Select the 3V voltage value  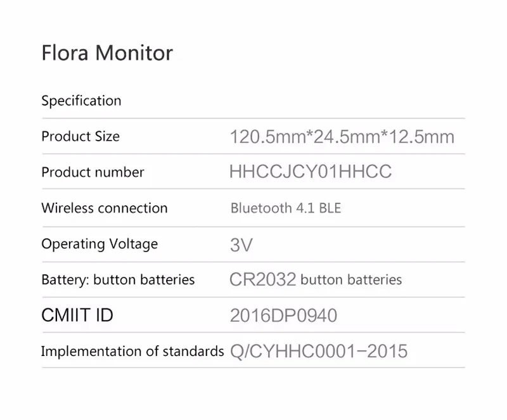coord(241,245)
